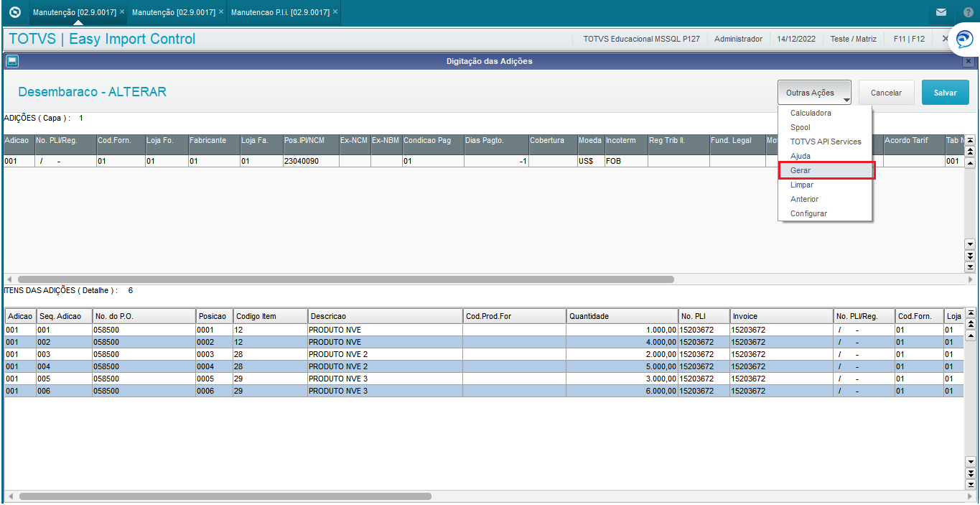Click PRODUTO NVE description in Seq. 001 row
Screen dimensions: 980x505
tap(385, 330)
